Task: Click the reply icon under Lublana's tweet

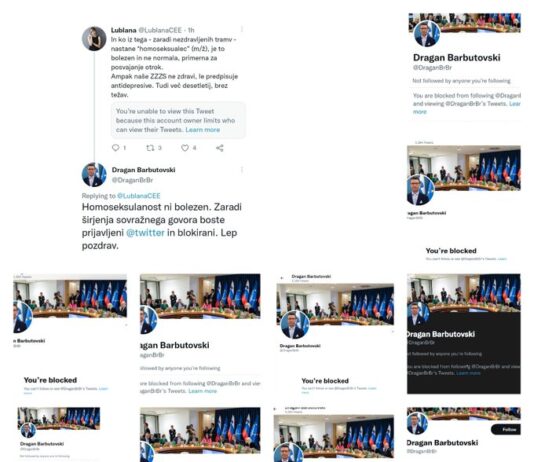Action: click(115, 148)
